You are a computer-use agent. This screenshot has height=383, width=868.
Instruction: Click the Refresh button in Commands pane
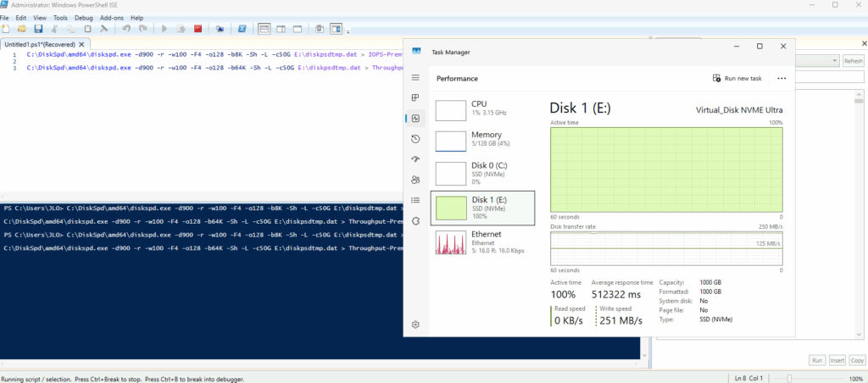(853, 61)
